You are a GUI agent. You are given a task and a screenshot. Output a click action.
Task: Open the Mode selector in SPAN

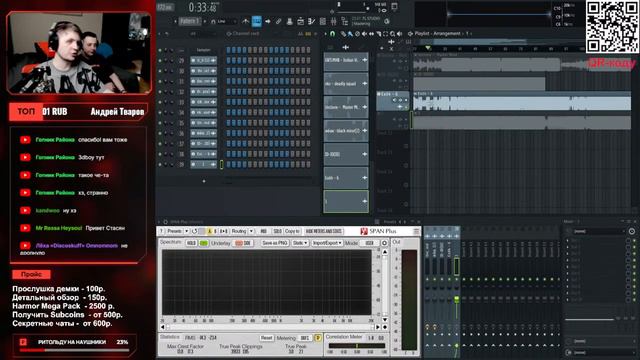coord(369,243)
